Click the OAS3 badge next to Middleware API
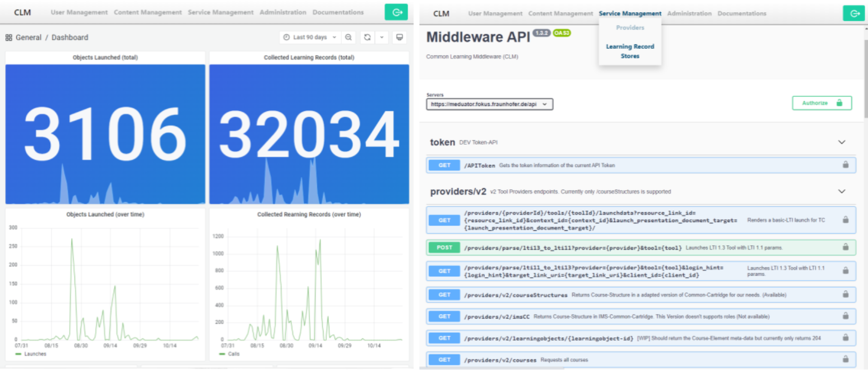 pos(562,33)
